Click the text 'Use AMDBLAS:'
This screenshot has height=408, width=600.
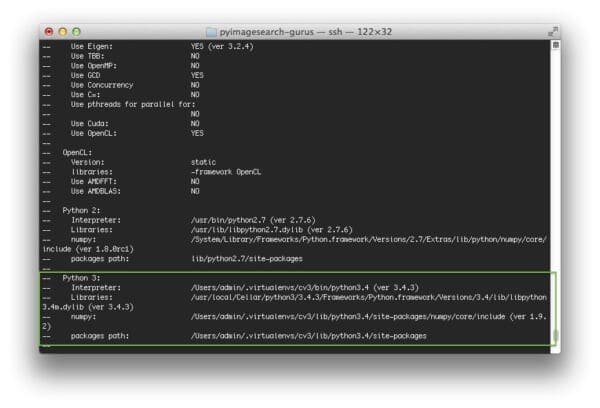point(96,191)
